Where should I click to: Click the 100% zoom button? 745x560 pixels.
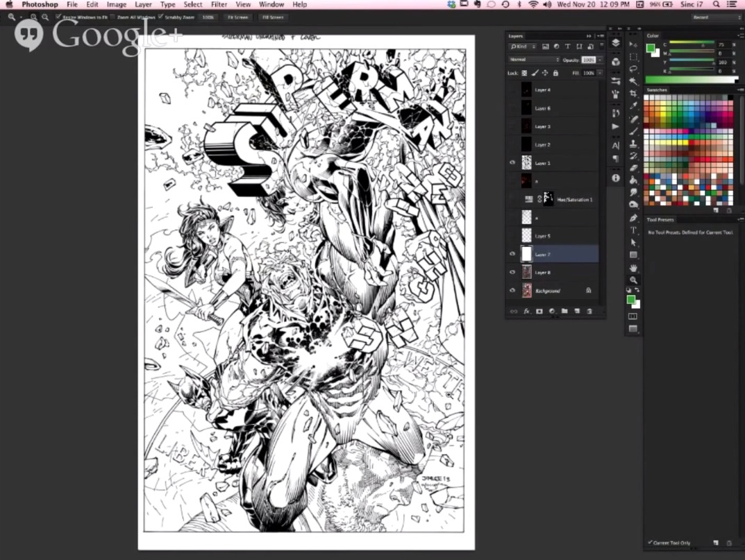click(x=208, y=17)
